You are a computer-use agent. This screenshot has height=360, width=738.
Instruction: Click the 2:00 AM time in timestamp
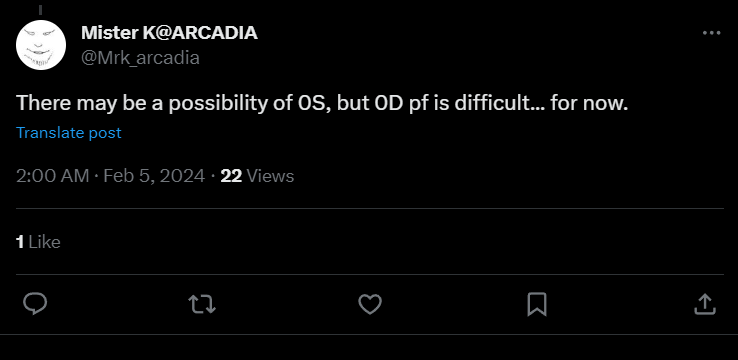52,176
